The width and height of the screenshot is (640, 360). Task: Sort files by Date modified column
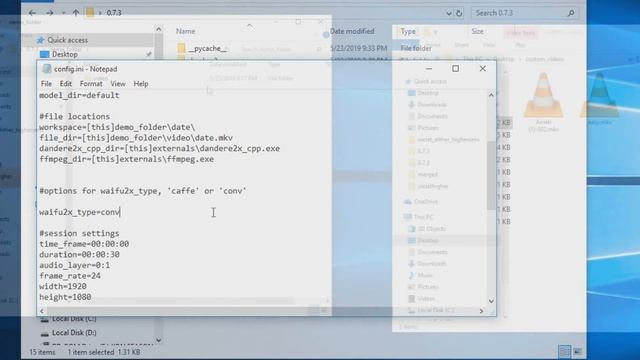[352, 31]
